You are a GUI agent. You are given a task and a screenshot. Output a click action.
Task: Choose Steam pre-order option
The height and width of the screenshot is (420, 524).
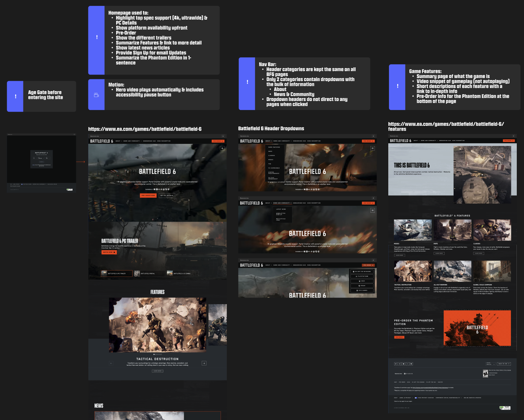tap(362, 286)
